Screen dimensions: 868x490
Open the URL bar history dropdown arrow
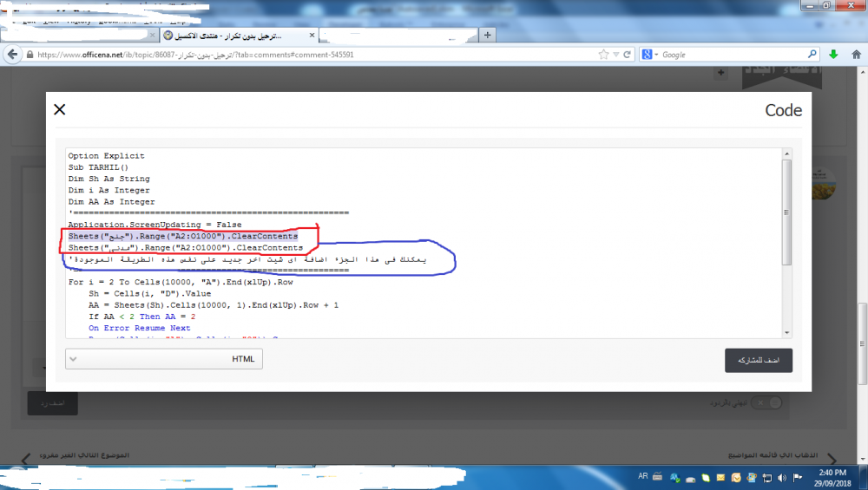(x=616, y=55)
